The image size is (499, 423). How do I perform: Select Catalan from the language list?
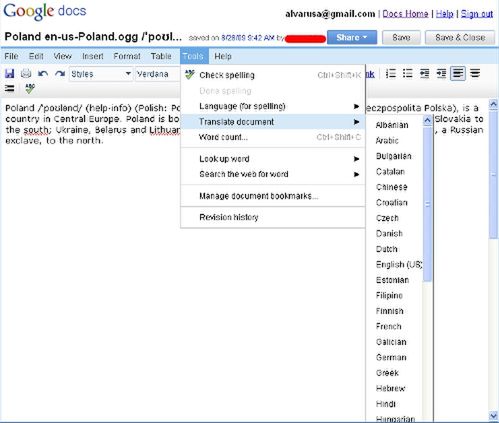(390, 172)
